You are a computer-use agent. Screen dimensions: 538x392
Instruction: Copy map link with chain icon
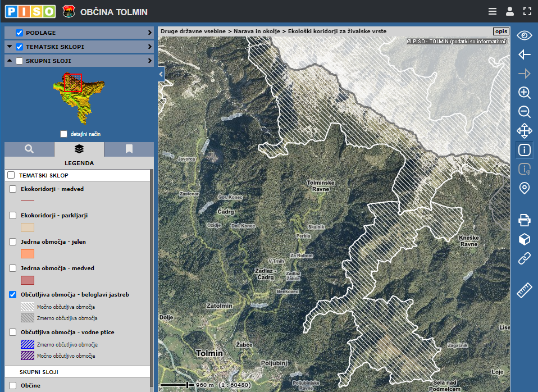point(524,258)
